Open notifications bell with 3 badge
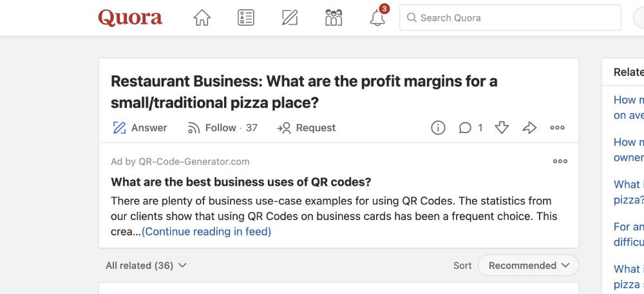Image resolution: width=644 pixels, height=294 pixels. 378,18
